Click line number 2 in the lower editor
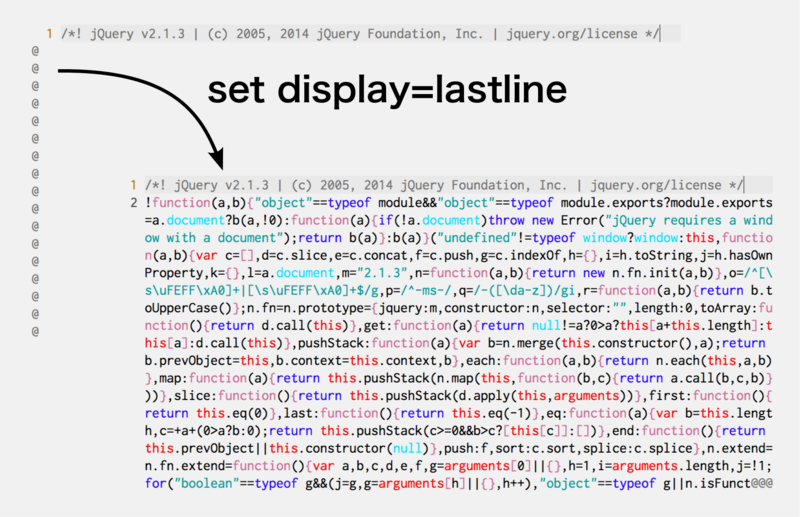Screen dimensions: 800x517 tap(133, 203)
